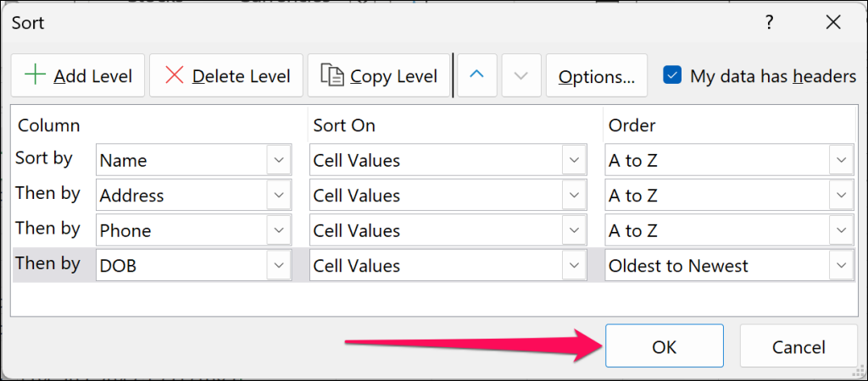Move the selected level down

[521, 76]
